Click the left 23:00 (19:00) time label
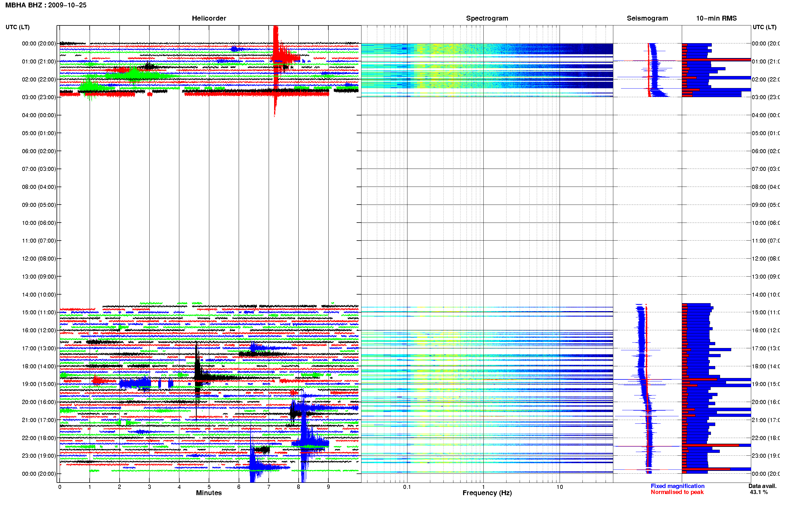The height and width of the screenshot is (508, 812). click(39, 456)
